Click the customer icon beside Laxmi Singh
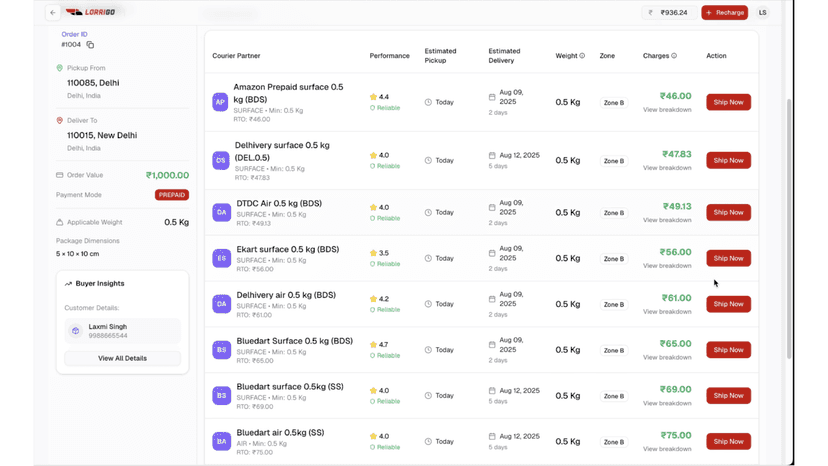828x466 pixels. click(x=76, y=331)
